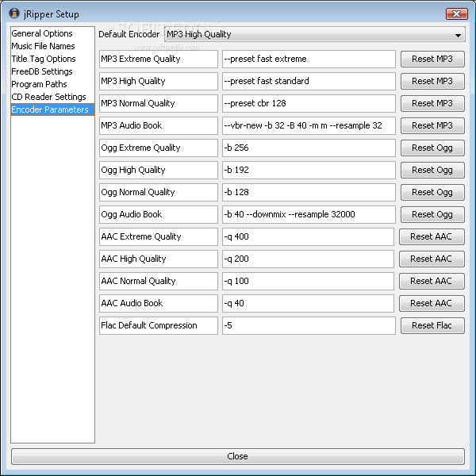This screenshot has width=476, height=476.
Task: Click the wide Close button at bottom
Action: click(238, 456)
